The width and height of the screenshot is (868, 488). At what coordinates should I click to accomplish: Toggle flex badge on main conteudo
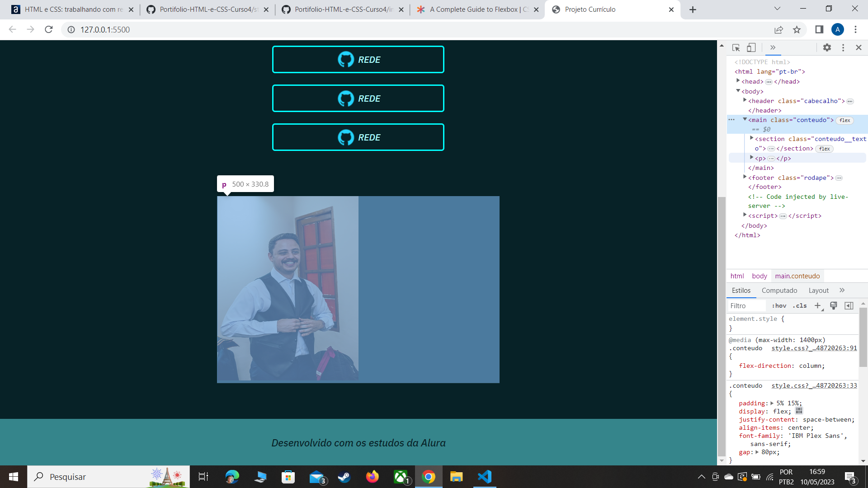[845, 120]
